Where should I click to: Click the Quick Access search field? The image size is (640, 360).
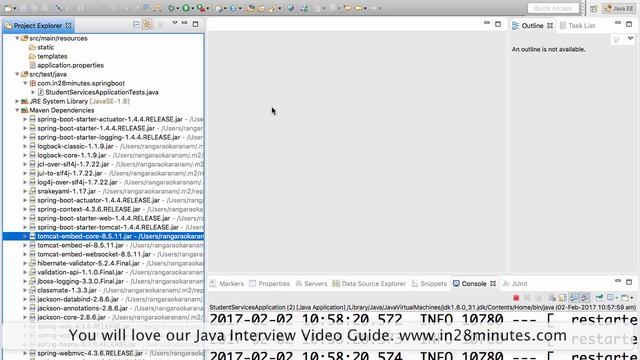coord(553,8)
